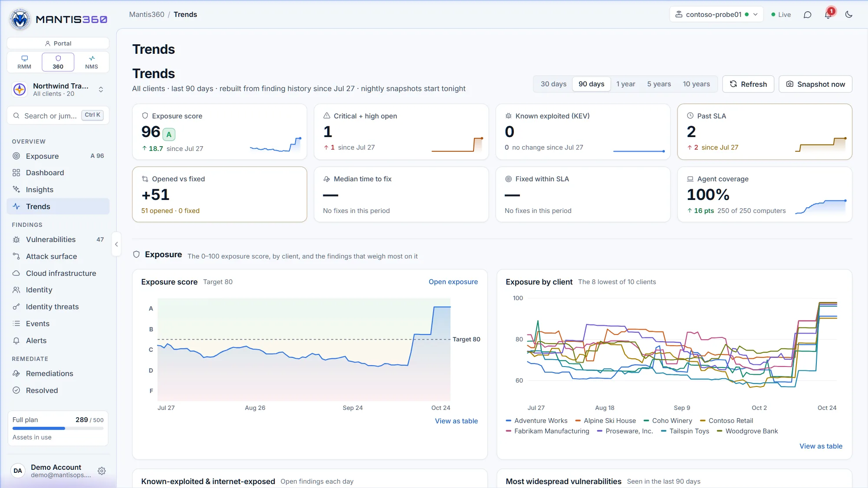
Task: Open Identity page
Action: point(58,290)
